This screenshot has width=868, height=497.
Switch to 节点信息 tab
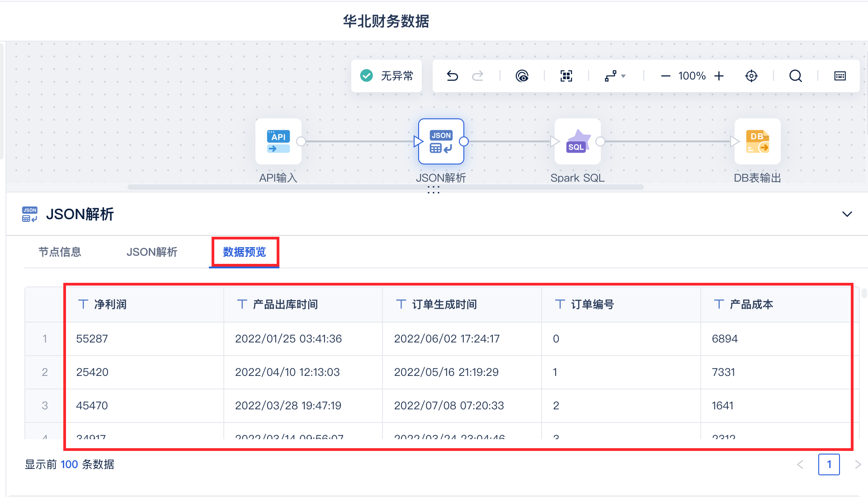click(x=60, y=252)
